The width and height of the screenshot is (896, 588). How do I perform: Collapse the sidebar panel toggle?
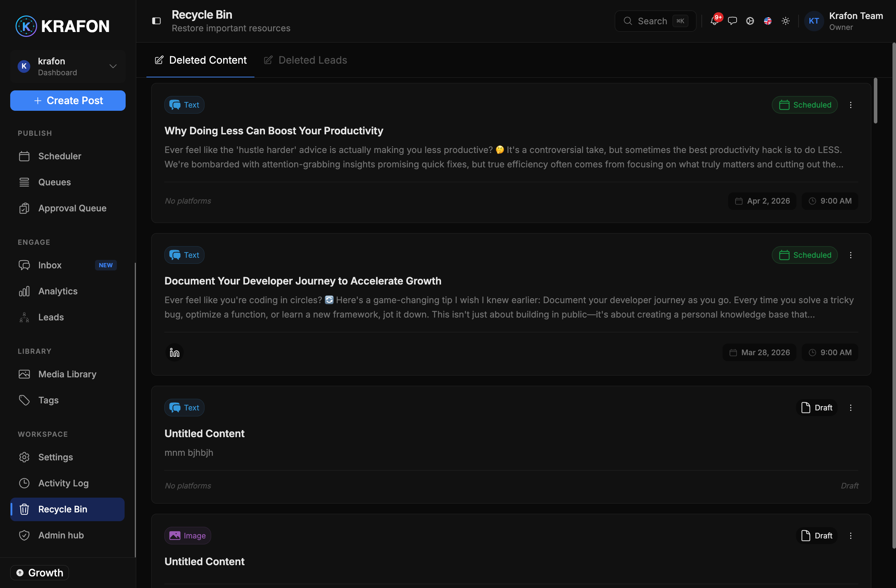[x=156, y=21]
